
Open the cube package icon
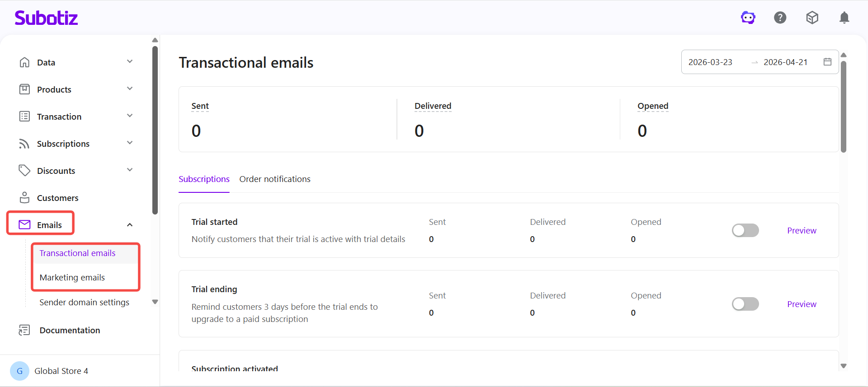coord(812,18)
